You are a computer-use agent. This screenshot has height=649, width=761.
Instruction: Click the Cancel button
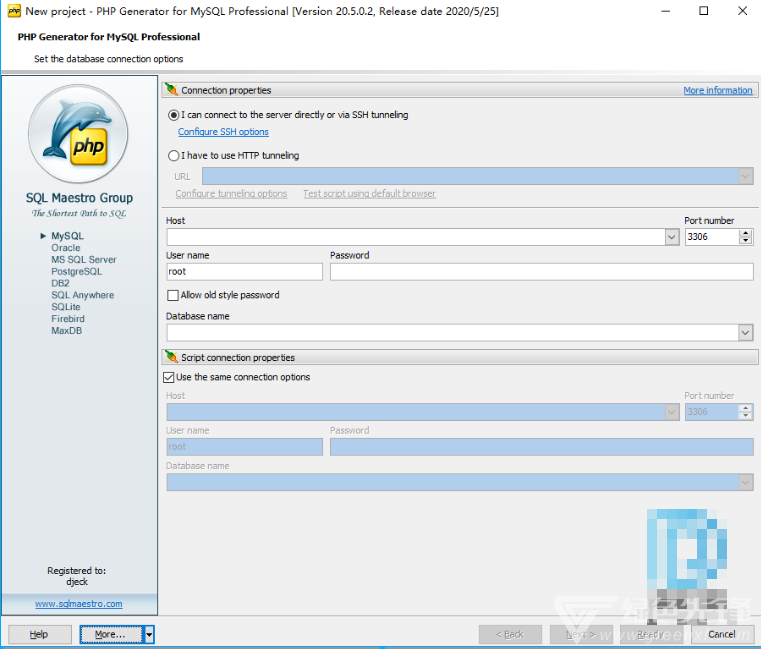point(722,634)
